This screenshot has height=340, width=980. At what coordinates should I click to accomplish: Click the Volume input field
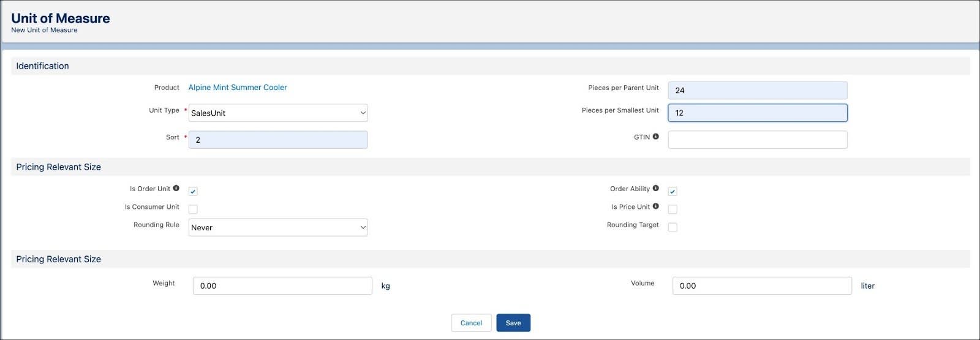[x=762, y=285]
